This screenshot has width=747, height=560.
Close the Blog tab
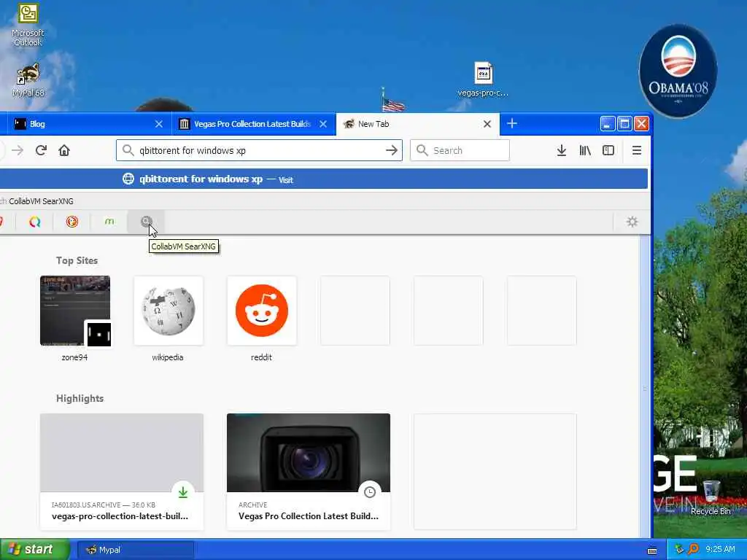coord(158,124)
